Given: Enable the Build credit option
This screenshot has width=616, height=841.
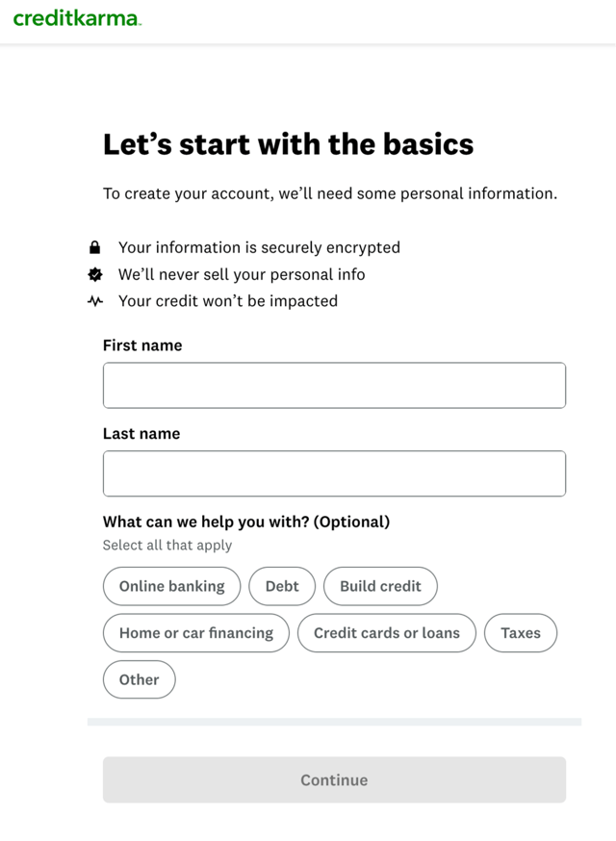Looking at the screenshot, I should coord(380,586).
